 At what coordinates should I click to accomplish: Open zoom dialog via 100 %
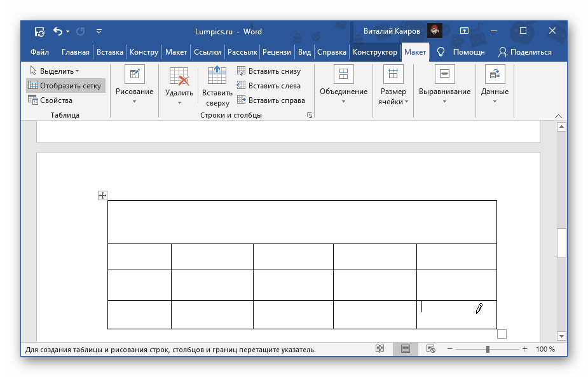coord(545,349)
